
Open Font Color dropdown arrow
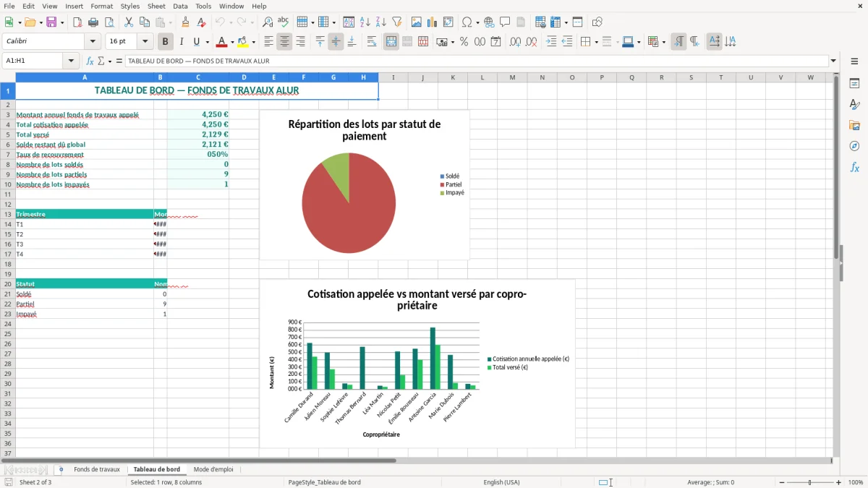[231, 42]
